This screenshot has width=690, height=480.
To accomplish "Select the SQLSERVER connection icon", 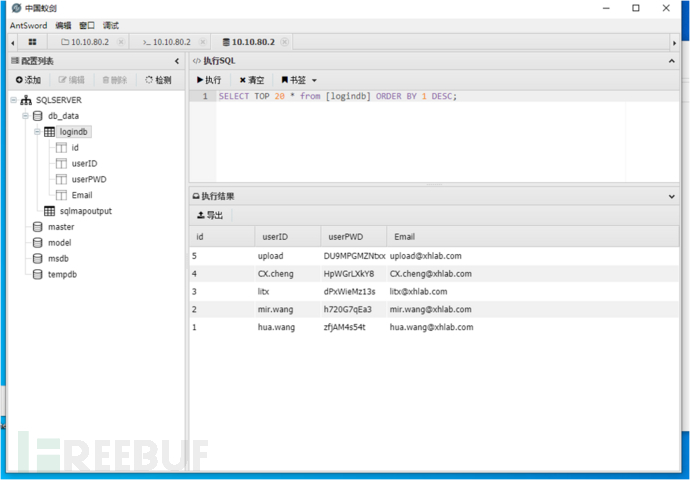I will (26, 100).
